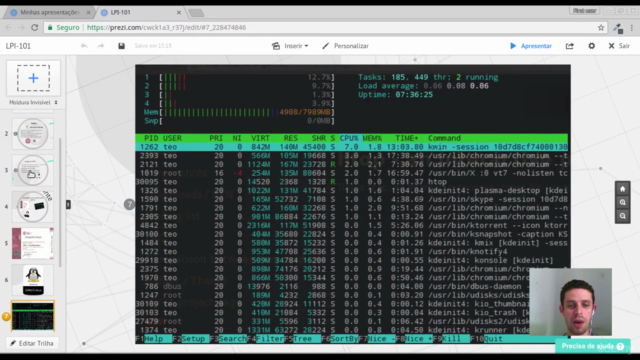Select path thumbnail number 5
Viewport: 640px width, 360px height.
[33, 243]
